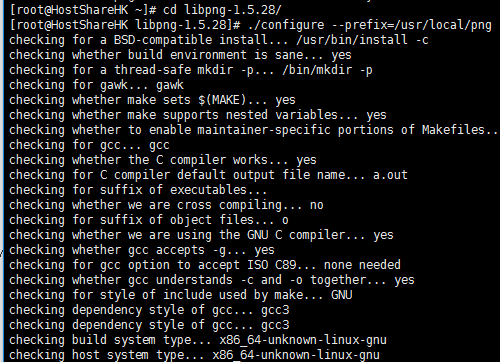Click the 'cross compiling... no' line
This screenshot has width=500, height=362.
pos(166,205)
